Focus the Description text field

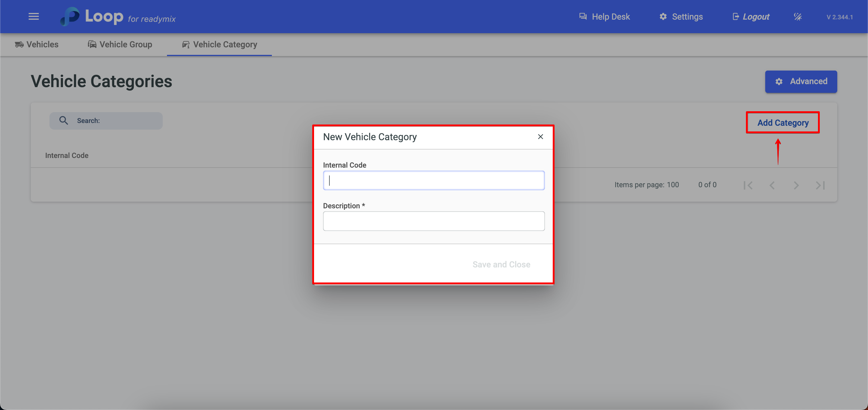(x=433, y=221)
